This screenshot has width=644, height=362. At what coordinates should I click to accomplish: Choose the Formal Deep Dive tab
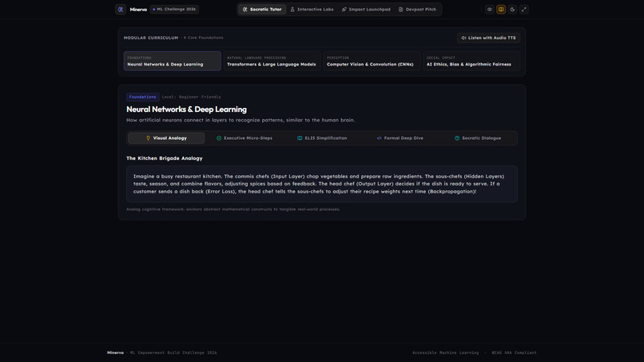400,138
